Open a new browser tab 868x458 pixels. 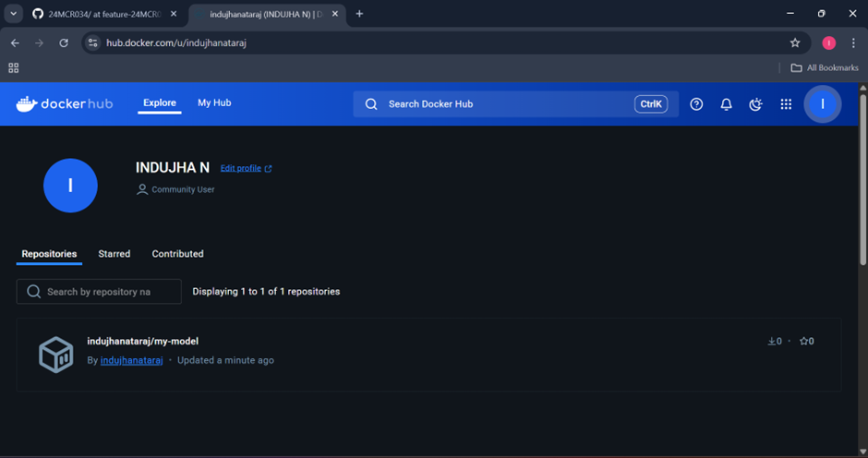pos(359,14)
